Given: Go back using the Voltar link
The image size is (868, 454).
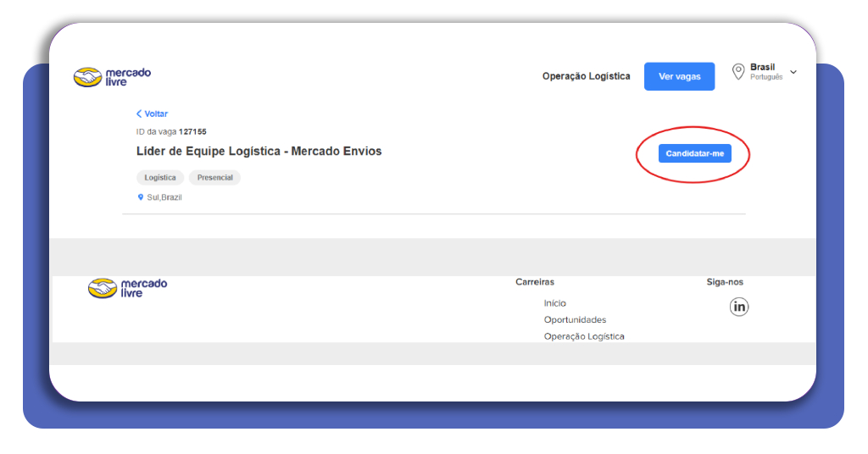Looking at the screenshot, I should (156, 113).
